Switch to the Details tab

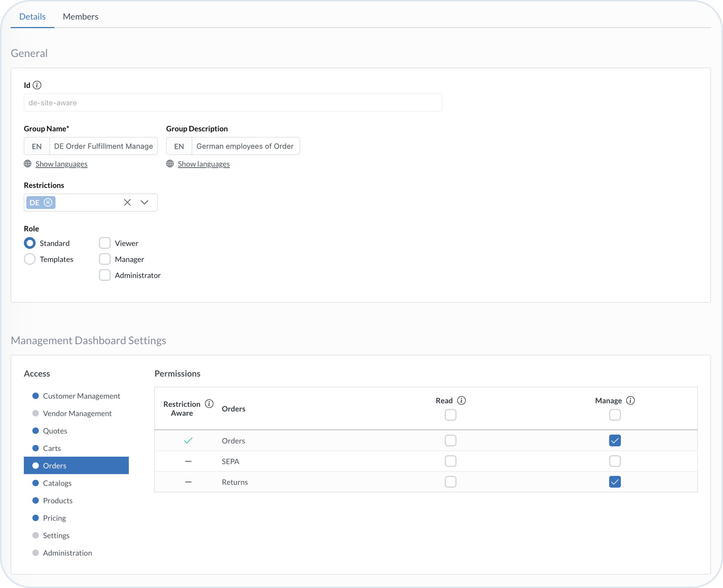click(x=32, y=16)
